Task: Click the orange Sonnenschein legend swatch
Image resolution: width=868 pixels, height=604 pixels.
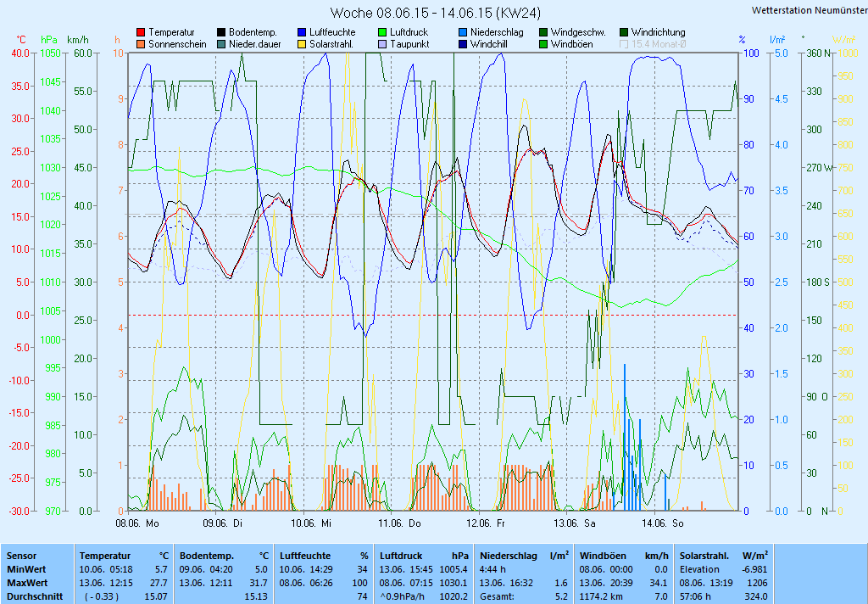Action: click(141, 44)
